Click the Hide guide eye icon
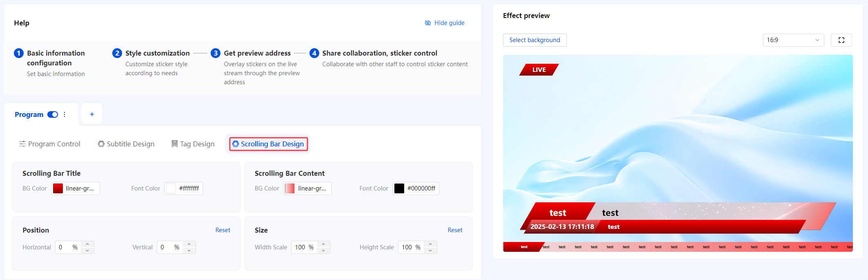 [428, 23]
